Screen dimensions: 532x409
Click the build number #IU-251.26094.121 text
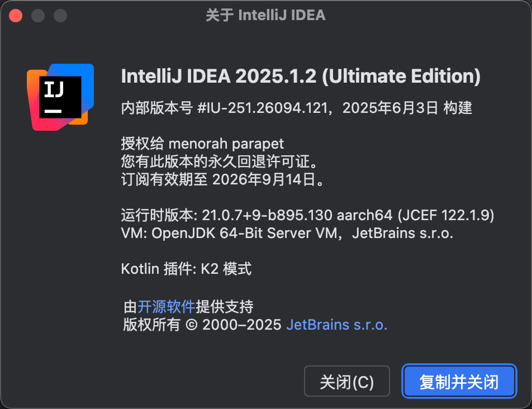[263, 108]
